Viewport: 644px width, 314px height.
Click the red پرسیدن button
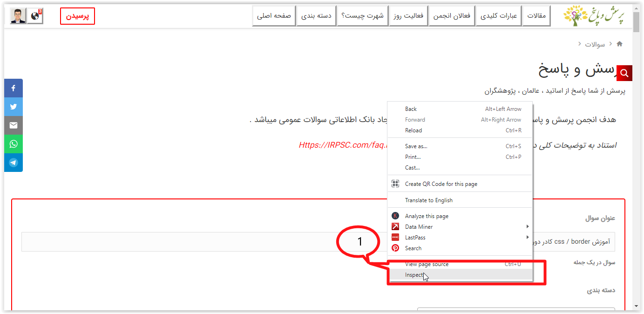click(x=77, y=16)
